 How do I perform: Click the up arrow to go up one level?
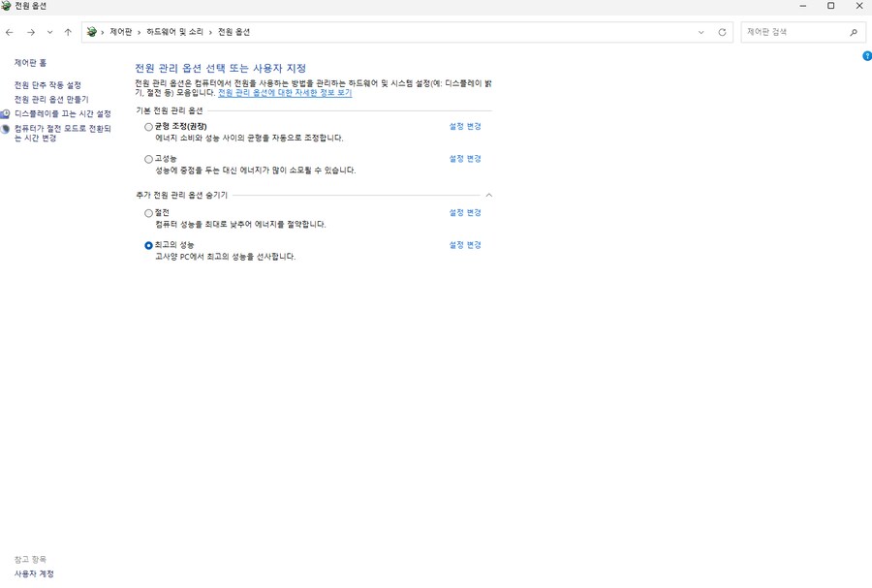pos(67,31)
